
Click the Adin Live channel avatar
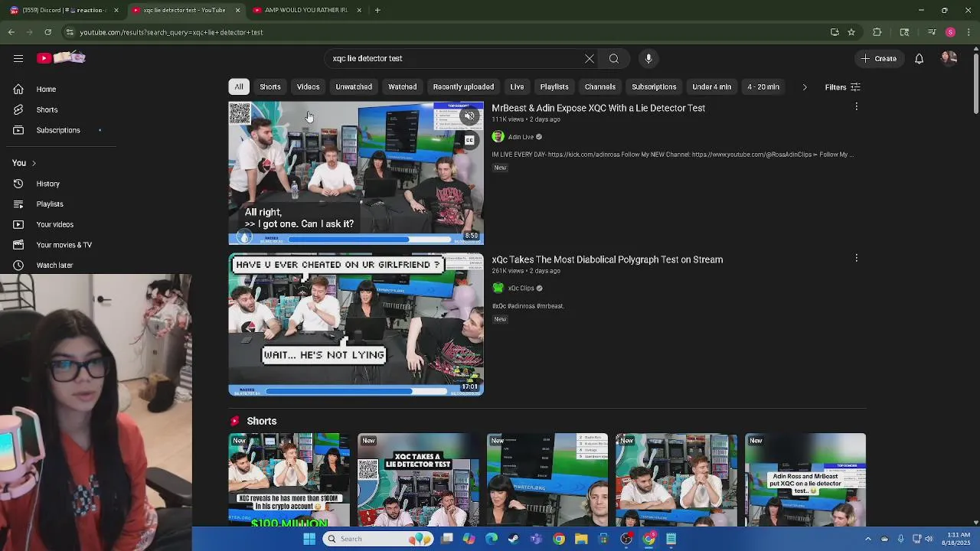(x=498, y=136)
